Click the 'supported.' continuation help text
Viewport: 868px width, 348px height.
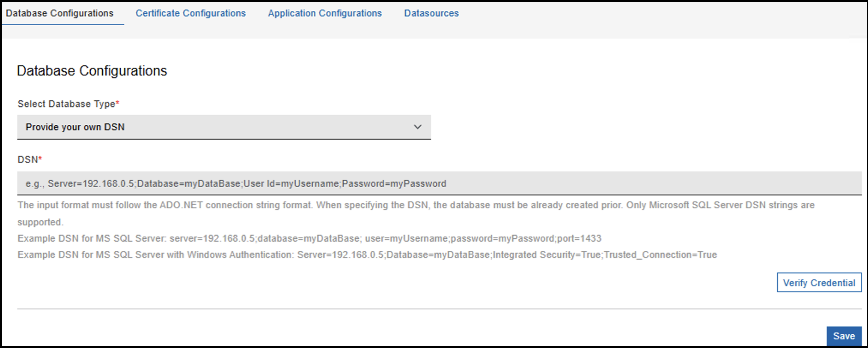[x=40, y=222]
